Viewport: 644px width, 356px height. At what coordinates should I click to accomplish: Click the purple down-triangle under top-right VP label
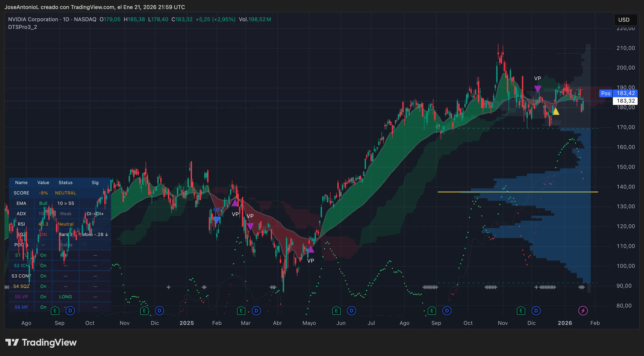537,88
